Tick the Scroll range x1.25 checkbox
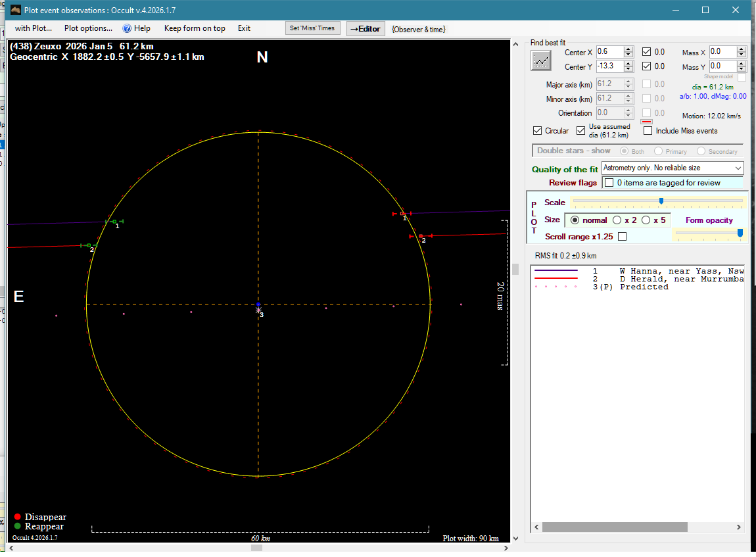The height and width of the screenshot is (557, 756). tap(622, 236)
